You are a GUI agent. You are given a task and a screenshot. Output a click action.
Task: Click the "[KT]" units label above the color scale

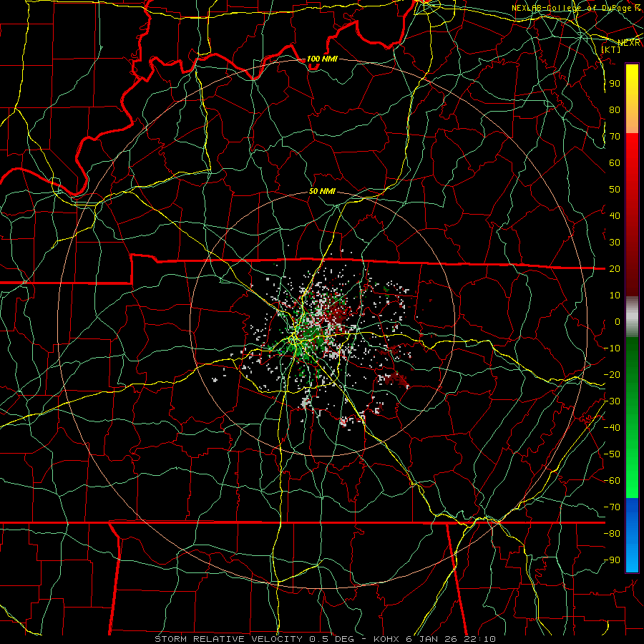click(x=611, y=49)
